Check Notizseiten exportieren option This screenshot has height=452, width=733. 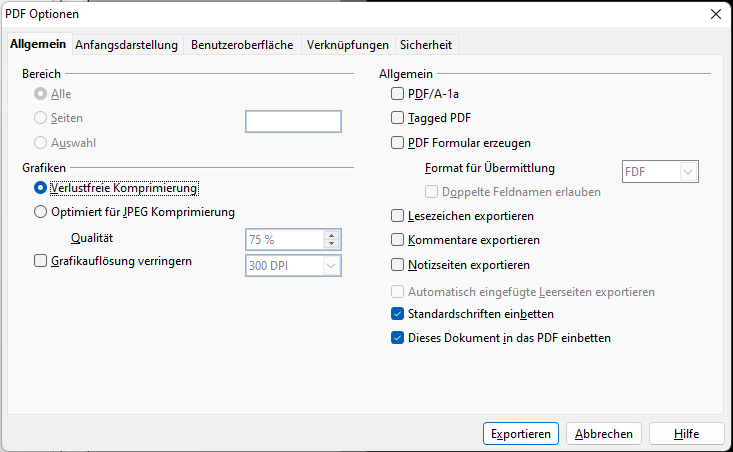[x=398, y=265]
